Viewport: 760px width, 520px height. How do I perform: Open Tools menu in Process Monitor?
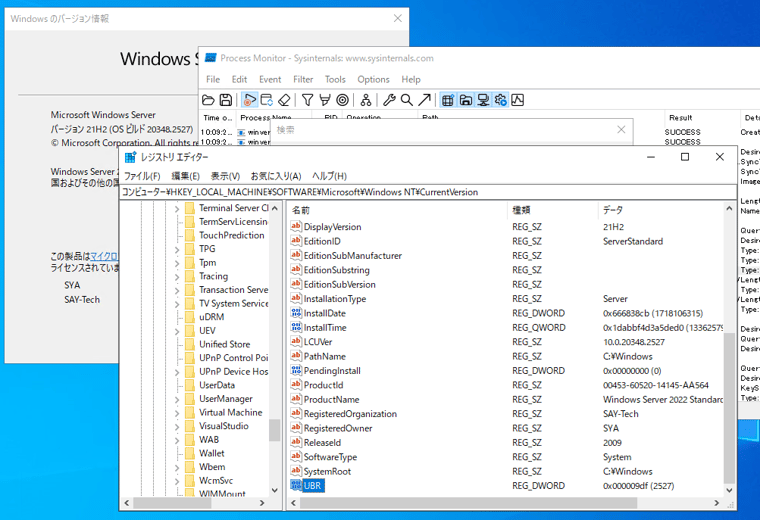[x=335, y=79]
